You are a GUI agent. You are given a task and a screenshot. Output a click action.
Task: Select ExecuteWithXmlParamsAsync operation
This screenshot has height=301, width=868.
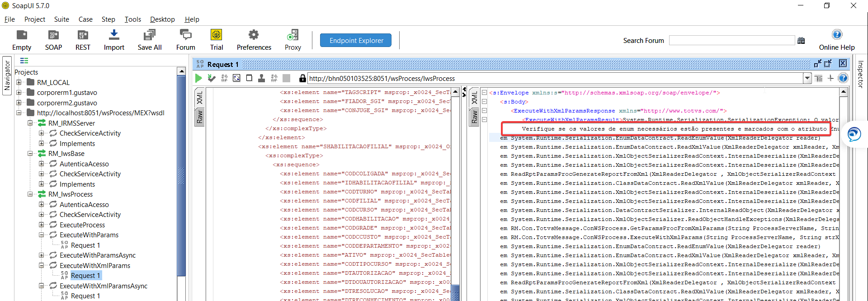point(104,286)
